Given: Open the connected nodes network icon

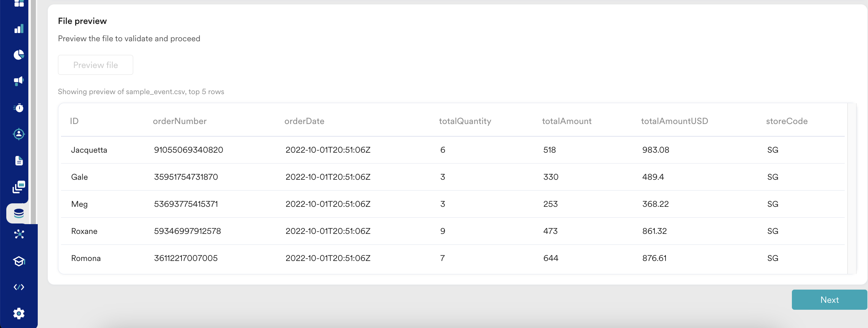Looking at the screenshot, I should coord(19,234).
